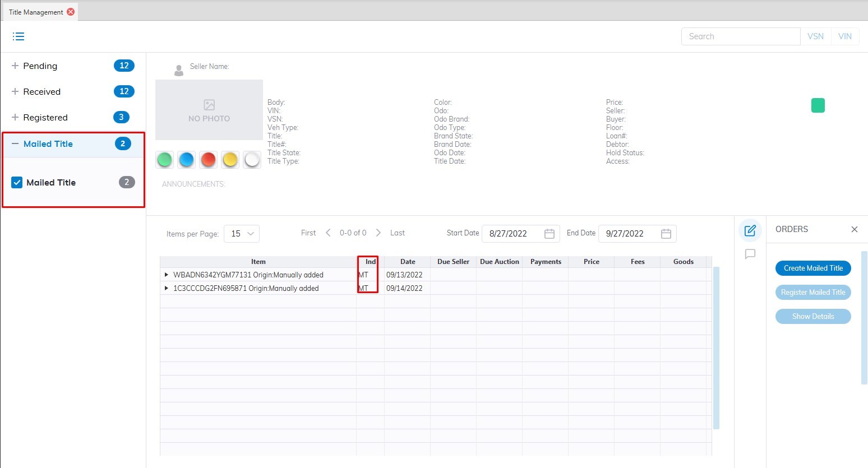Expand the WBADN6342YGM77131 row
The width and height of the screenshot is (868, 468).
coord(167,275)
